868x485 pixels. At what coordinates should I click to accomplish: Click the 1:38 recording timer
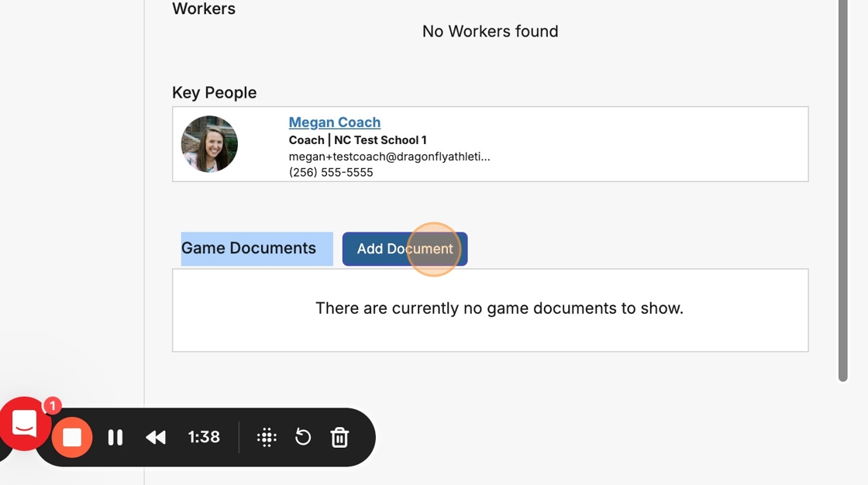(204, 438)
